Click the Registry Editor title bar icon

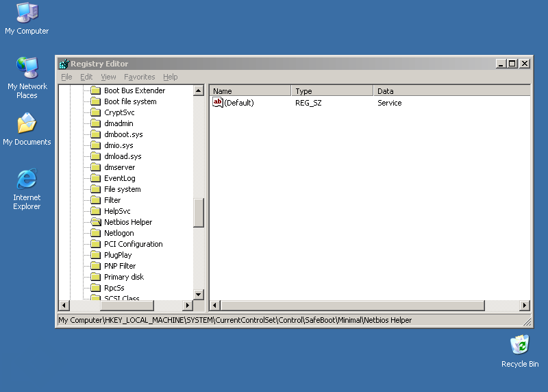64,64
